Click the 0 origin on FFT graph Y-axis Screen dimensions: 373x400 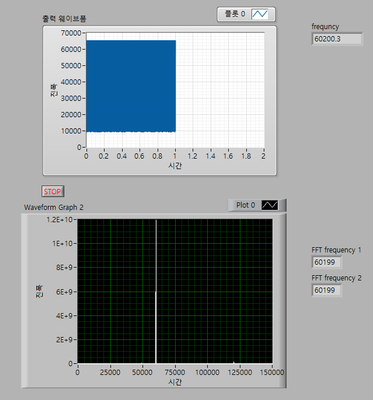[70, 363]
